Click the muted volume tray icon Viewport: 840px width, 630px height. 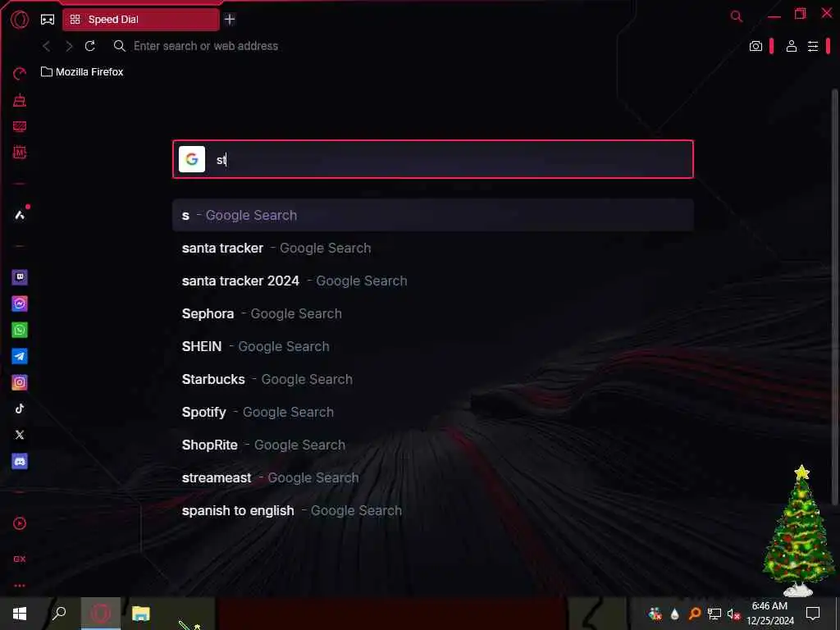[733, 614]
